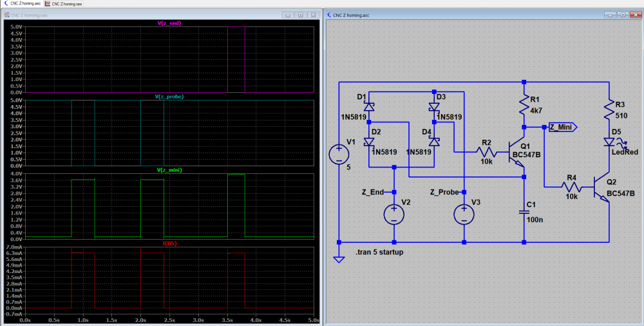Image resolution: width=644 pixels, height=326 pixels.
Task: Maximize the CNC Z homing.raw waveform window
Action: pos(301,15)
